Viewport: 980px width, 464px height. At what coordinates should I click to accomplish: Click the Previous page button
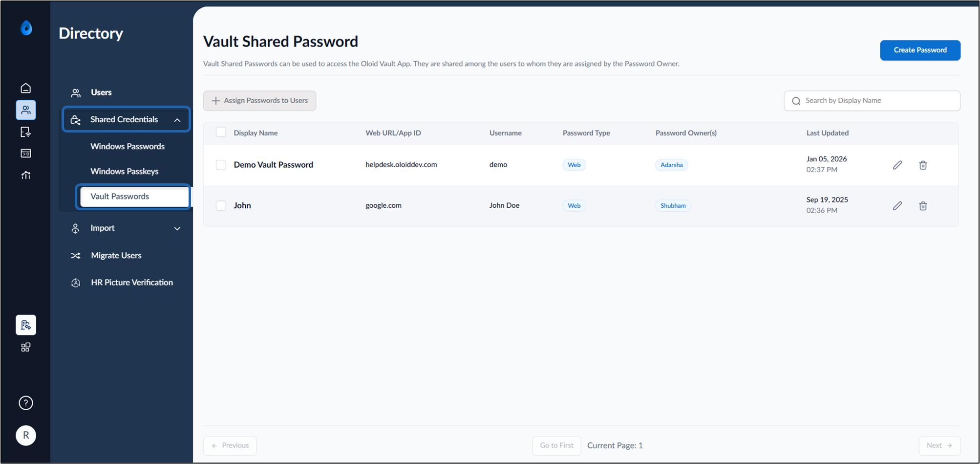coord(230,445)
